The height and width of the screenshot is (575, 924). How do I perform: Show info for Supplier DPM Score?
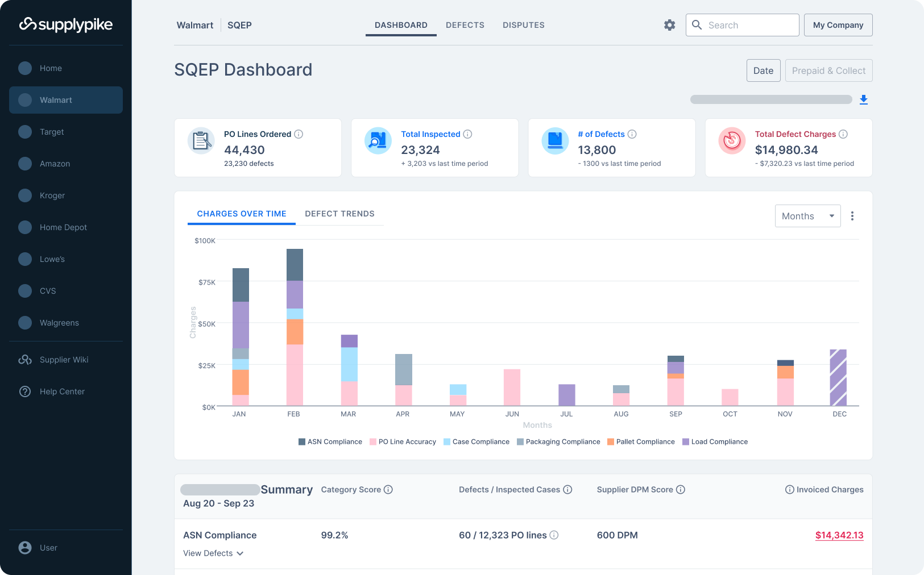[681, 490]
